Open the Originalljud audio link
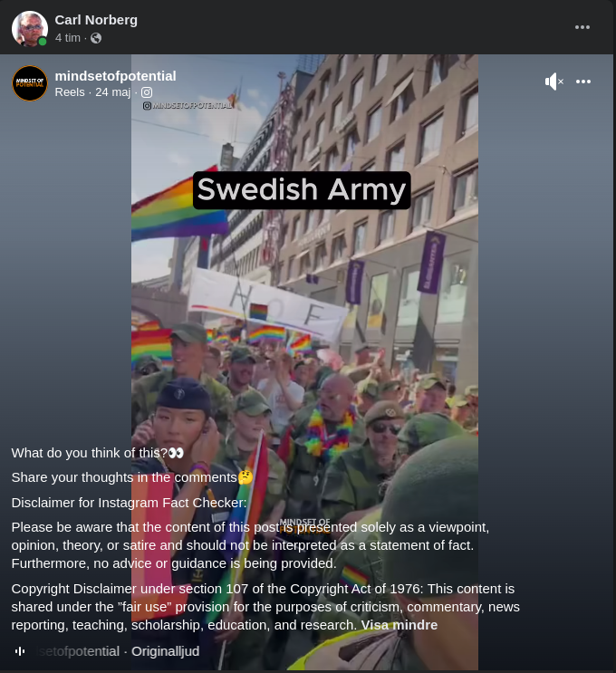The image size is (616, 673). [x=165, y=651]
